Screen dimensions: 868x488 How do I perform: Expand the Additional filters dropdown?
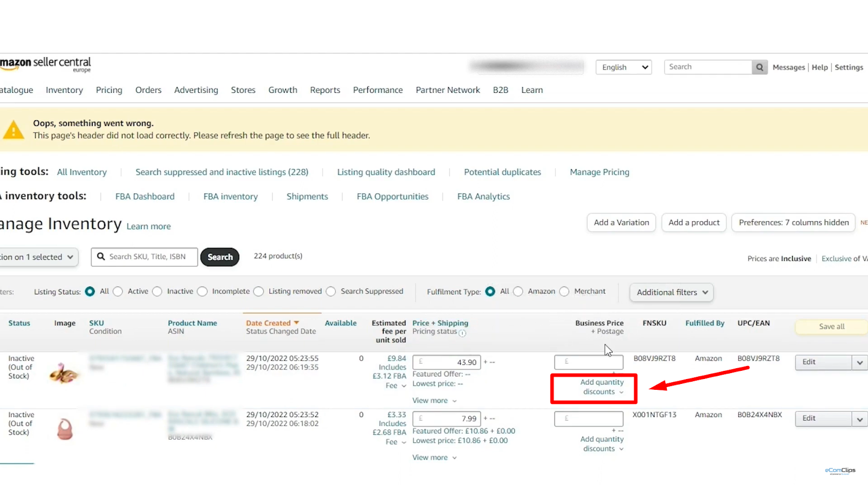672,292
